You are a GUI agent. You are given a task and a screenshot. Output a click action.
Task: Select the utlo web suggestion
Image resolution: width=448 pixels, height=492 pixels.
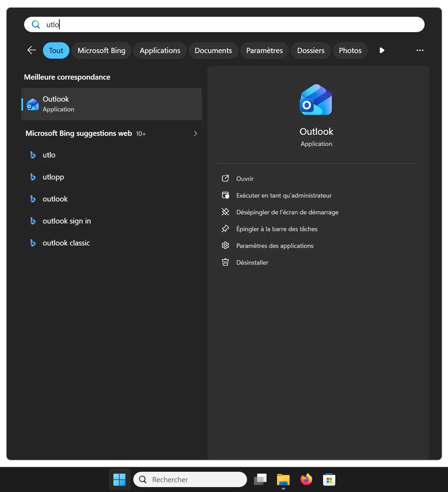(x=112, y=155)
